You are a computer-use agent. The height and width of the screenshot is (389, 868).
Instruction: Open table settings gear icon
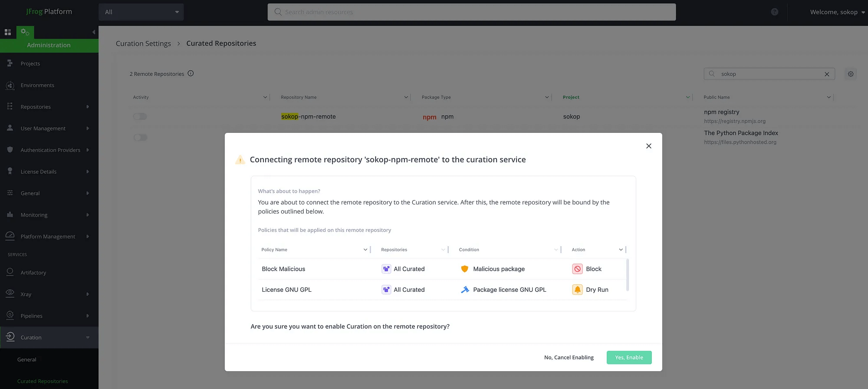(851, 74)
